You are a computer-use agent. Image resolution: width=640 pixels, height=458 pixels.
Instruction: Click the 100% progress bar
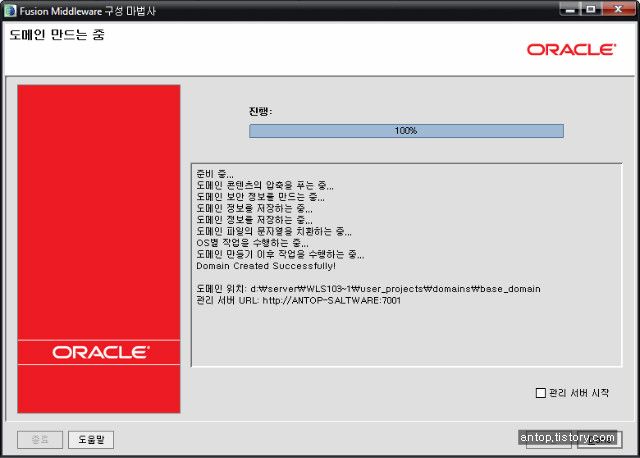(406, 131)
